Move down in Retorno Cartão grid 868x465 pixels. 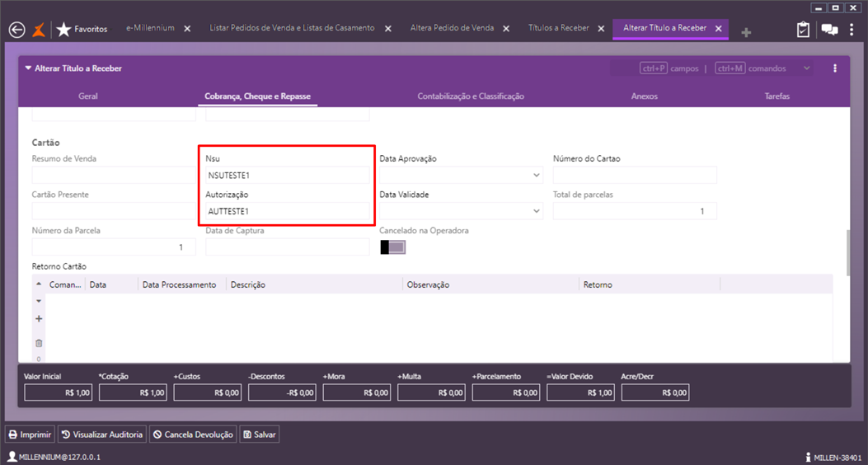coord(39,301)
